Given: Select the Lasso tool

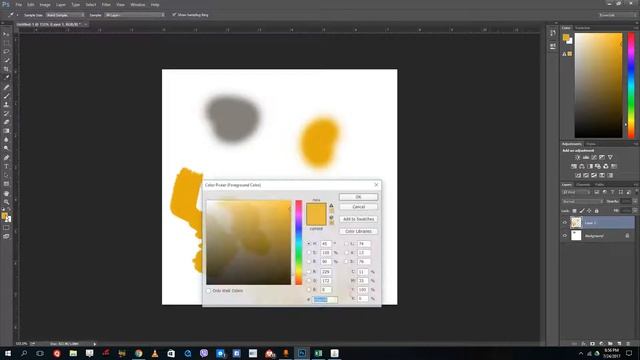Looking at the screenshot, I should 6,51.
